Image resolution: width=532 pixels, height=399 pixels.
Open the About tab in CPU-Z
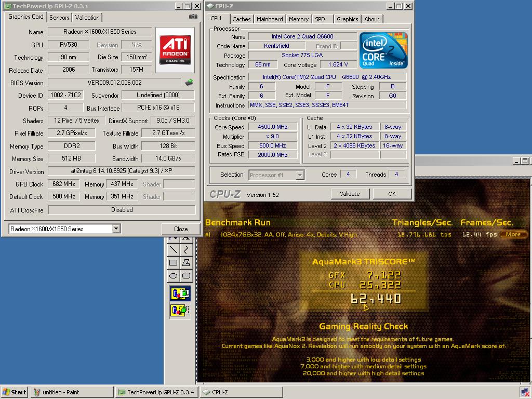tap(372, 19)
